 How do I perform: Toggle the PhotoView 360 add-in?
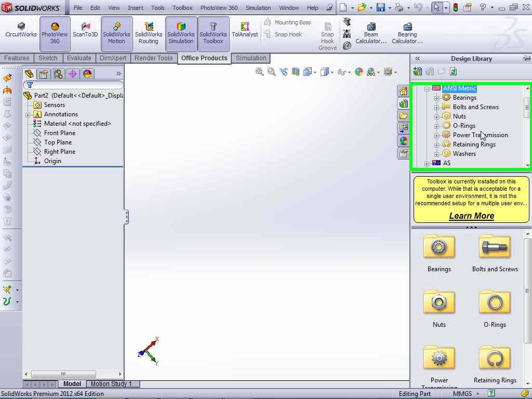(x=55, y=34)
